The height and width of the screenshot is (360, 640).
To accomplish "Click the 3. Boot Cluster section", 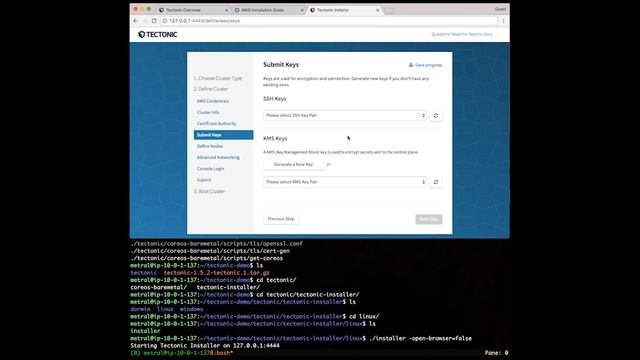I will [x=209, y=191].
